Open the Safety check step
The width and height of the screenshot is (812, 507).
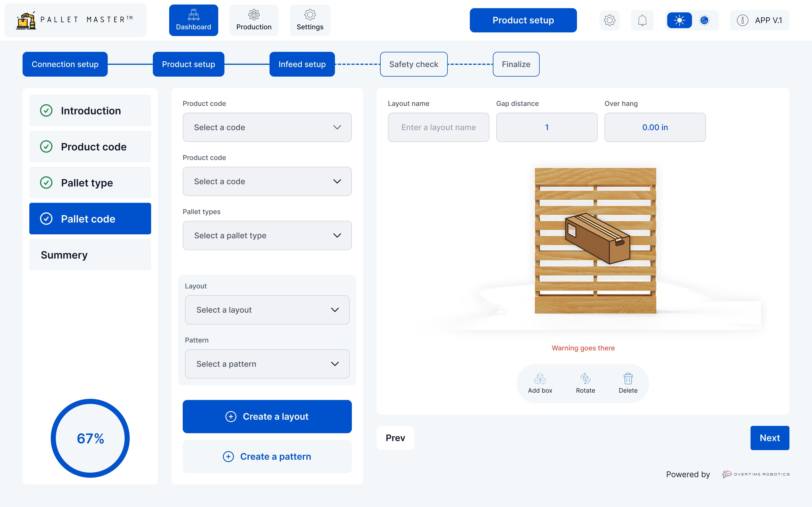[x=413, y=64]
